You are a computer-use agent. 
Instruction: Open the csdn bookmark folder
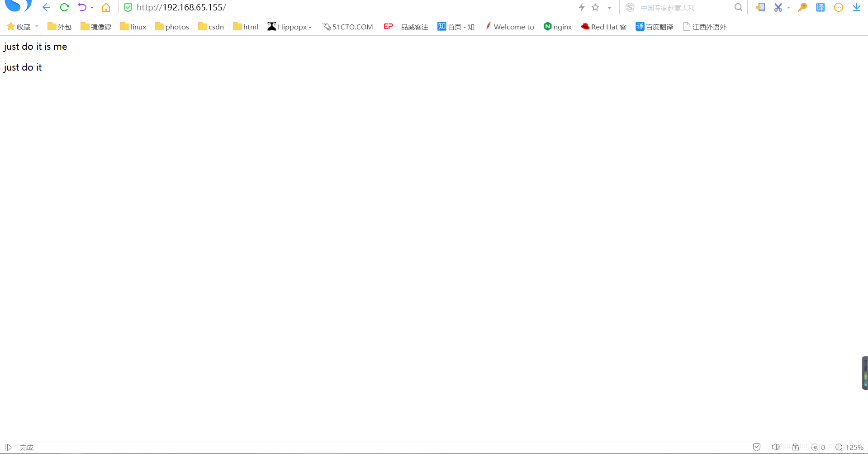click(x=211, y=27)
